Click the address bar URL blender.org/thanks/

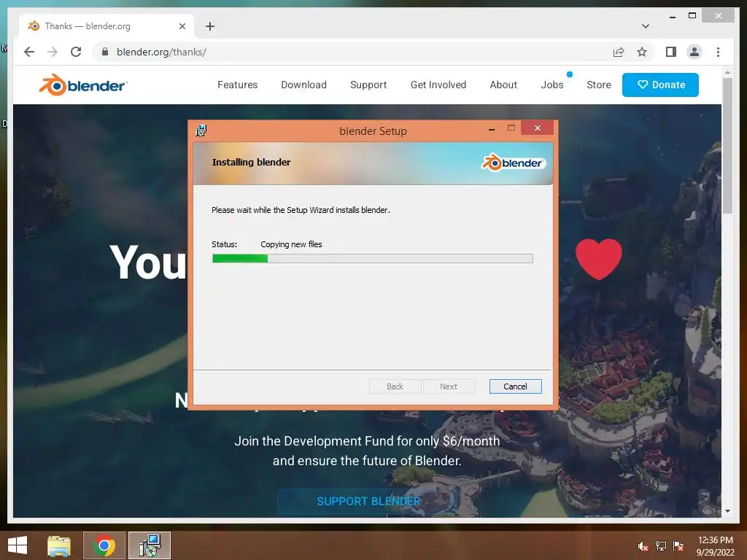(161, 52)
